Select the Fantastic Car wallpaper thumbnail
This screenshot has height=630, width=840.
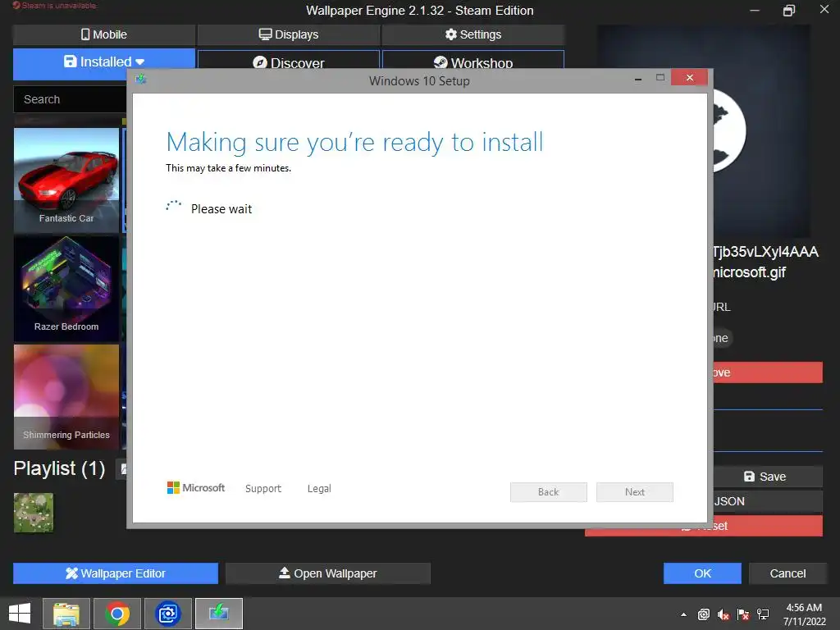coord(66,180)
